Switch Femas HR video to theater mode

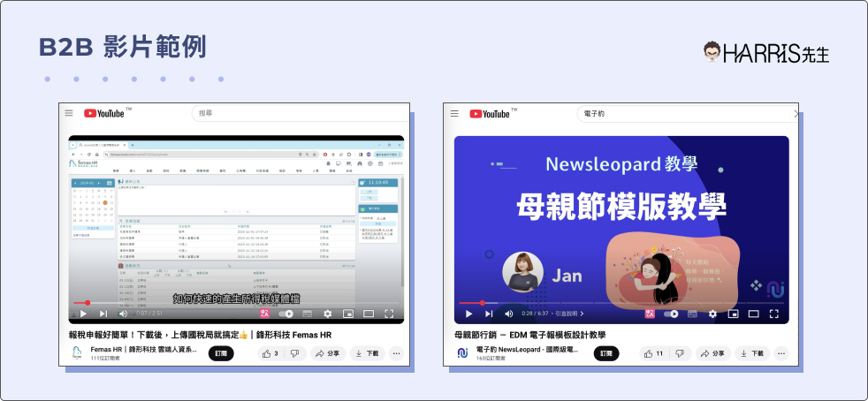tap(369, 314)
